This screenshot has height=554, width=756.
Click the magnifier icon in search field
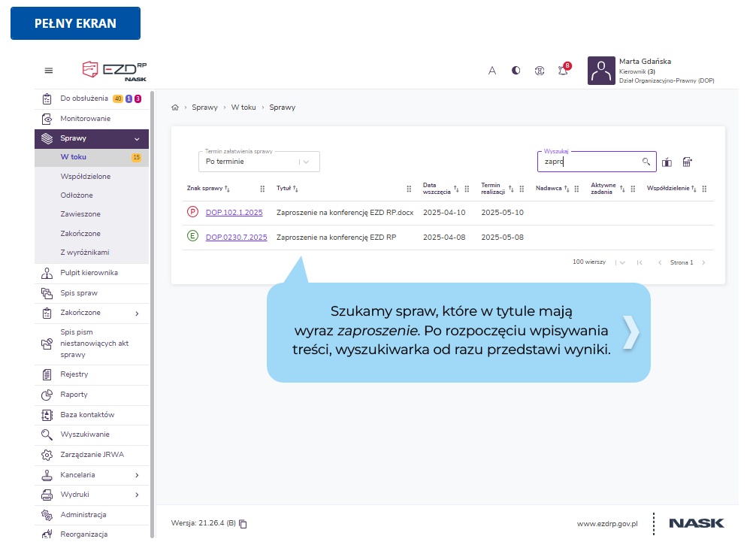(646, 162)
